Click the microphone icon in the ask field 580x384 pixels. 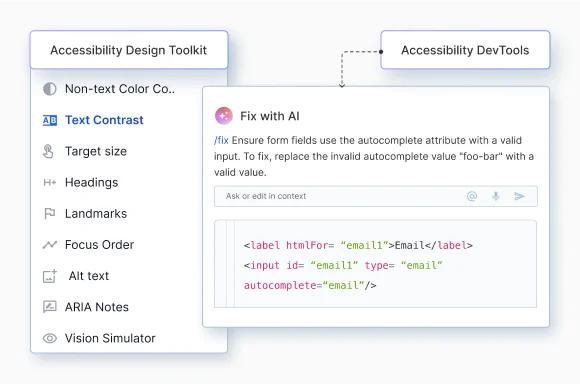[496, 196]
